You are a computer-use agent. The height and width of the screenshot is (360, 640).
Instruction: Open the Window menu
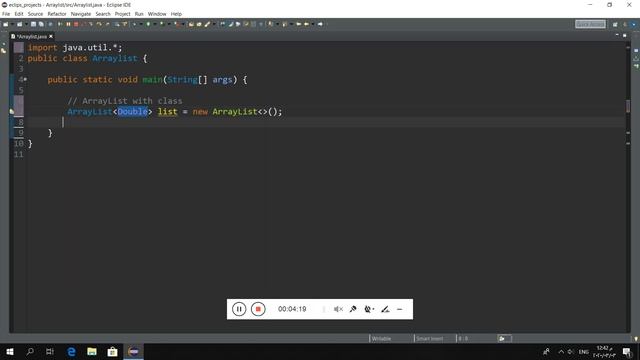[157, 14]
